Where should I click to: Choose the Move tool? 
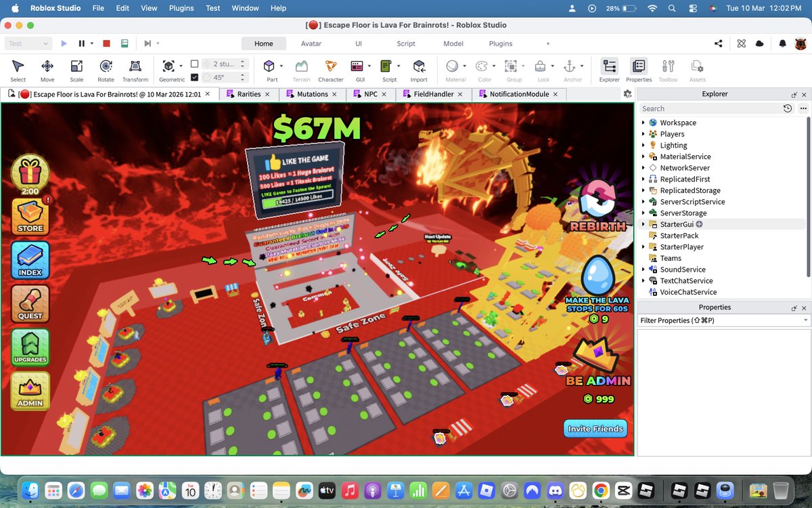pyautogui.click(x=47, y=70)
